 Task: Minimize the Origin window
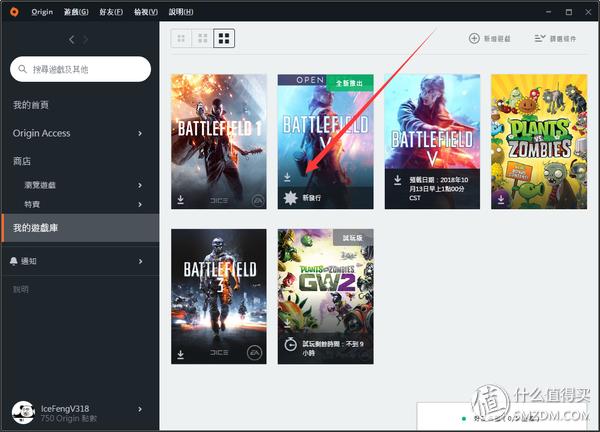[549, 12]
